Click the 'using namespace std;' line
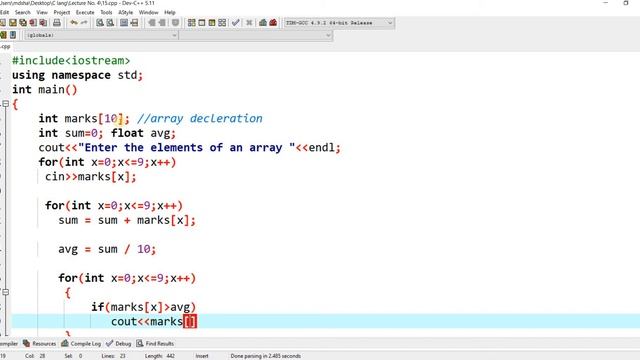Viewport: 640px width, 360px height. (x=78, y=75)
